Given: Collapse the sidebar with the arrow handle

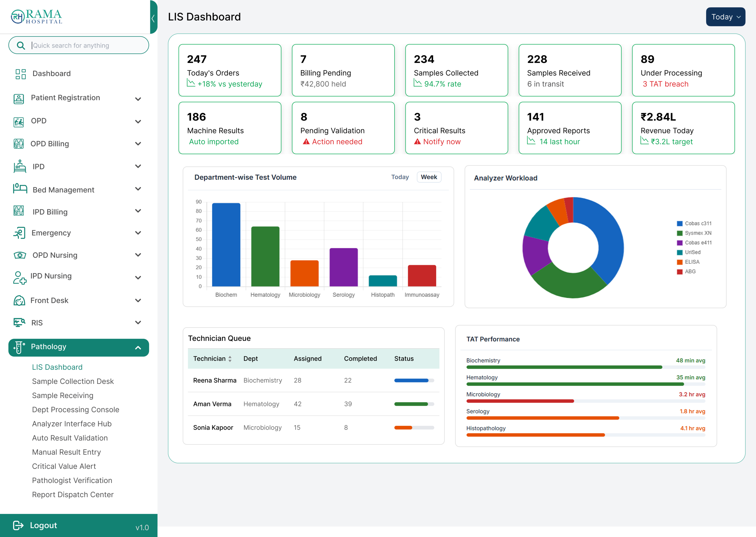Looking at the screenshot, I should [x=153, y=17].
